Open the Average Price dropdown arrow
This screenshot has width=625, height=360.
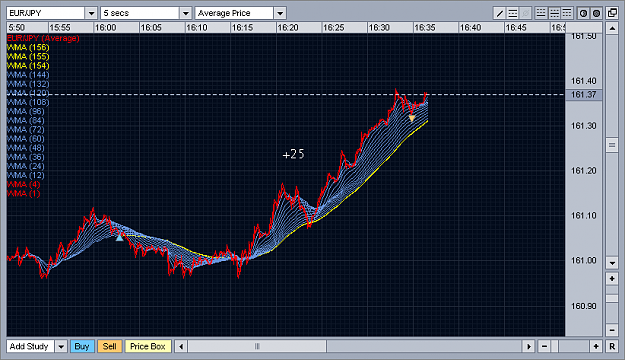click(280, 13)
